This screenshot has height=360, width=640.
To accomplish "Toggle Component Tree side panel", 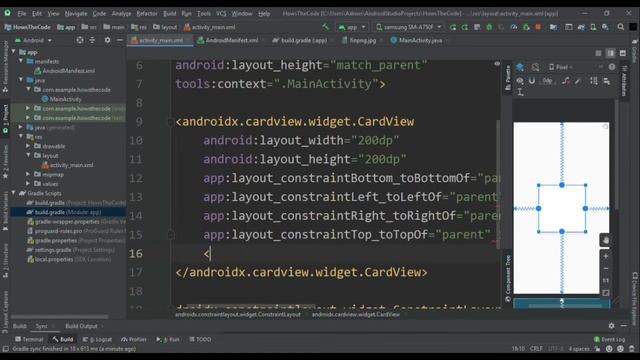I will 508,278.
